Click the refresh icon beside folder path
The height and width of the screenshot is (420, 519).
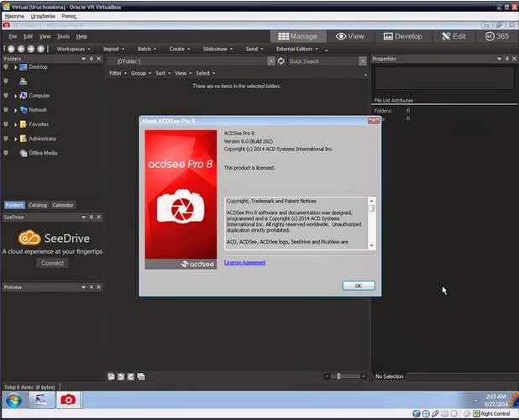point(281,61)
